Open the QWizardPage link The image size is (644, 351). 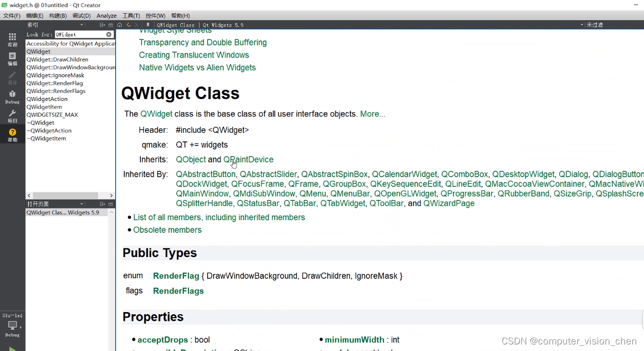click(449, 204)
